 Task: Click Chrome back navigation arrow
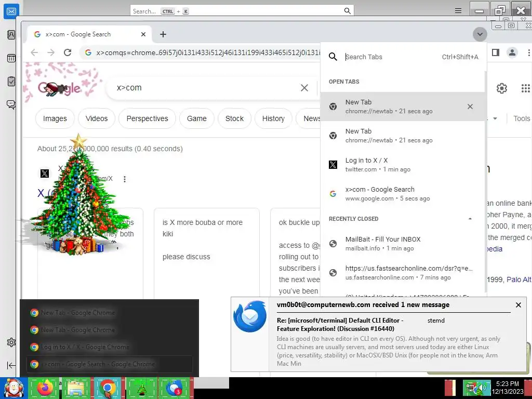pos(34,52)
